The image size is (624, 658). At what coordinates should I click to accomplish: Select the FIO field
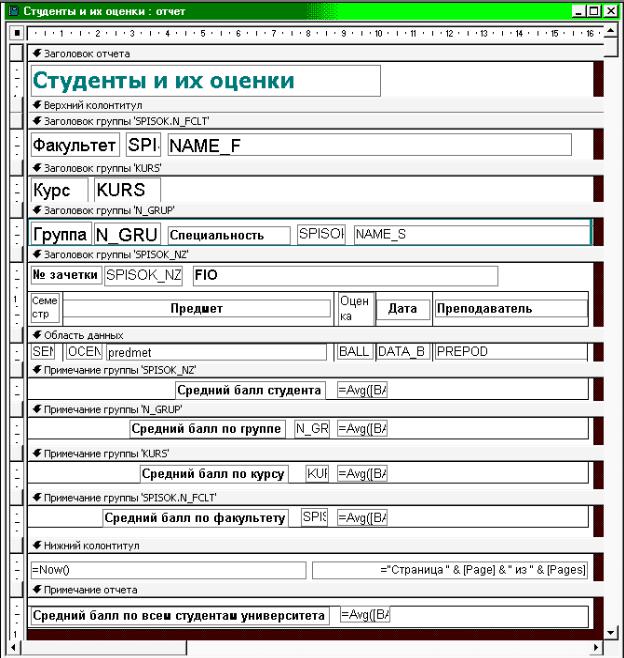click(x=345, y=276)
